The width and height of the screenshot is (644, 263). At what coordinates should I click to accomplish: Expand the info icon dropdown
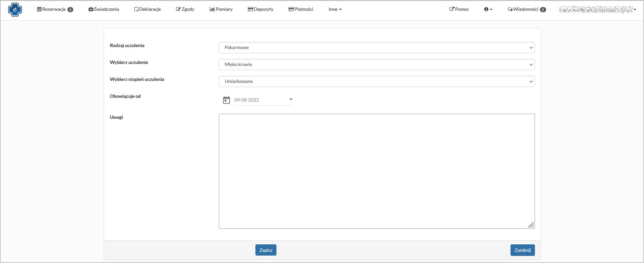click(x=488, y=9)
